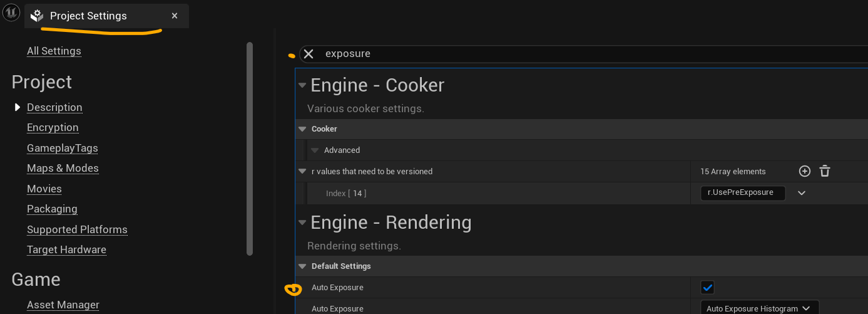Open the Asset Manager settings page
This screenshot has height=314, width=868.
[63, 305]
